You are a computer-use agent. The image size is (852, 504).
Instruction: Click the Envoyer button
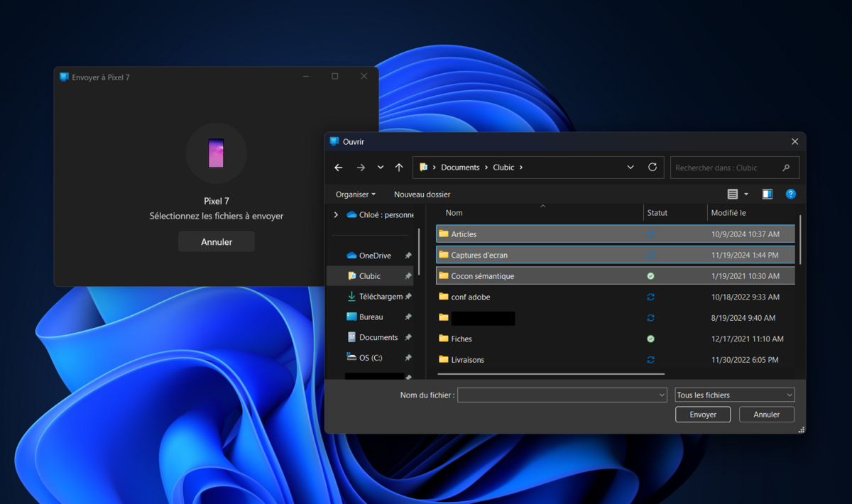click(703, 415)
